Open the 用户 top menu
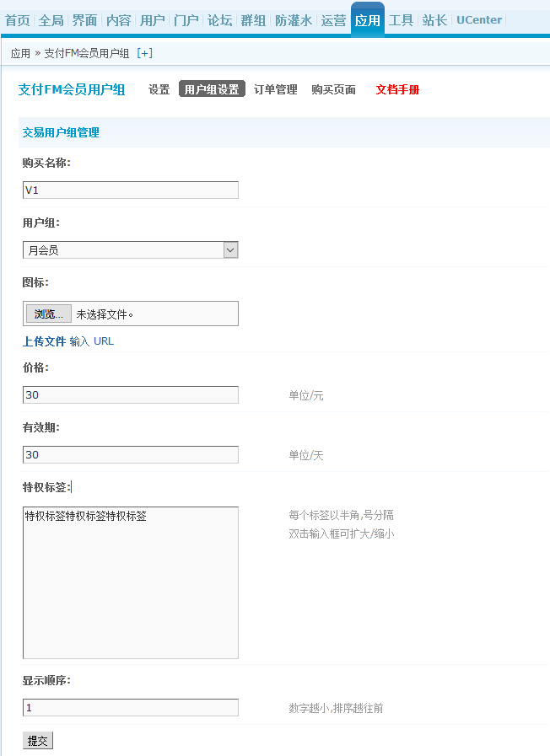The image size is (550, 756). tap(153, 20)
